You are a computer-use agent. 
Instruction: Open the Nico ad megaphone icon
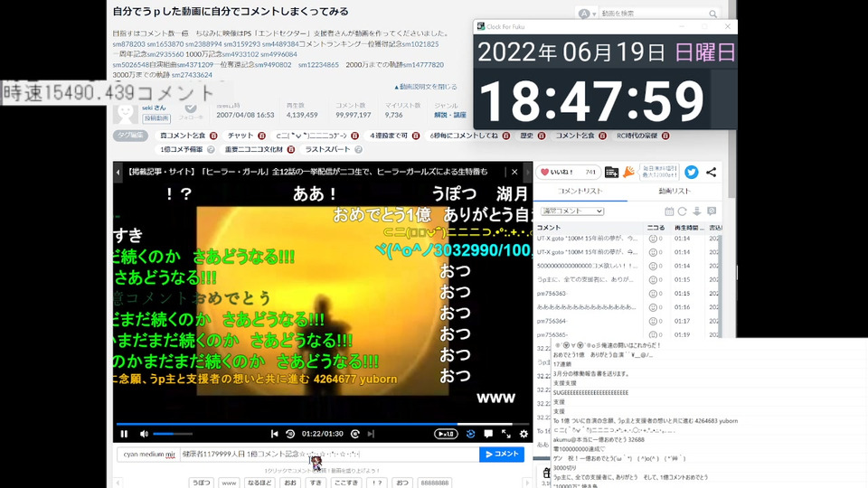pos(629,172)
